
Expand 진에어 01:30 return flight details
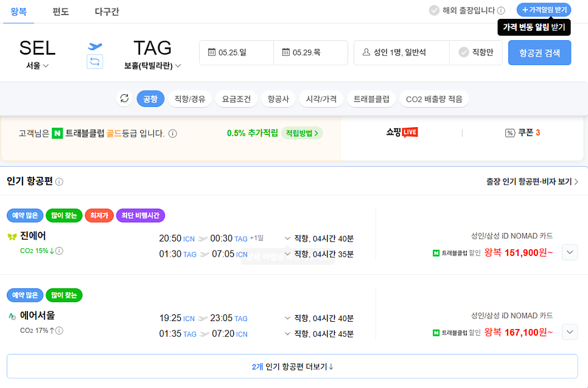[287, 254]
